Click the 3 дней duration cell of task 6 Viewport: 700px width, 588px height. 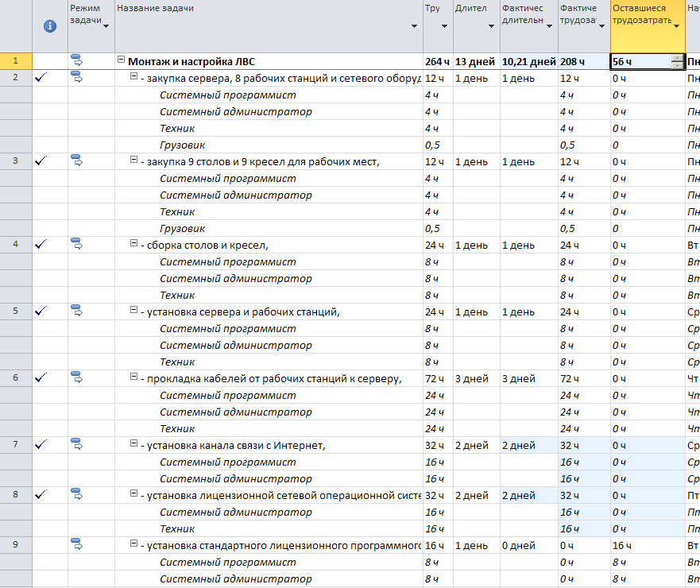click(477, 378)
